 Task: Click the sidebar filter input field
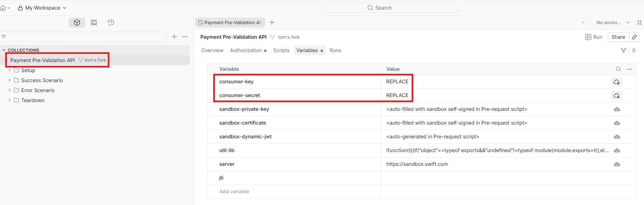(x=83, y=37)
